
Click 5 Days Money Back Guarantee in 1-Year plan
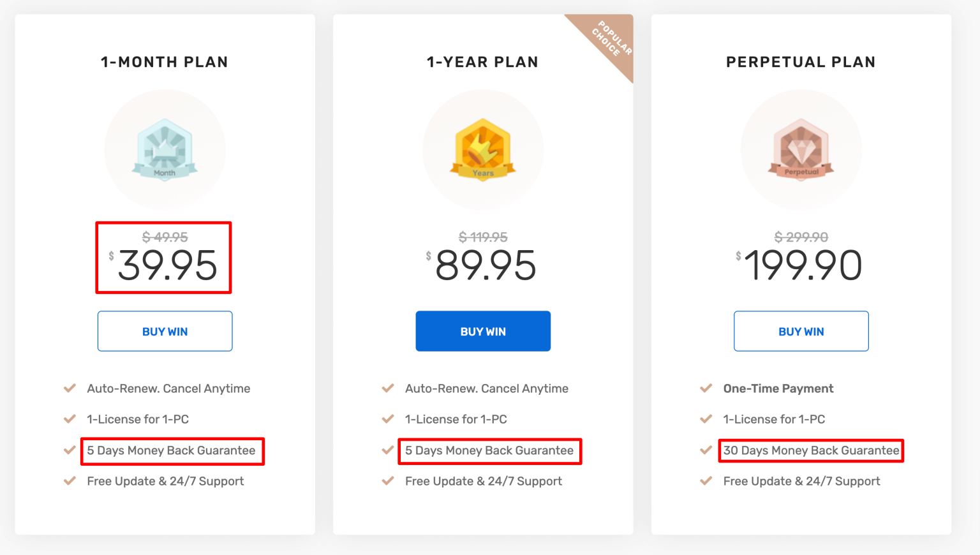click(x=489, y=450)
